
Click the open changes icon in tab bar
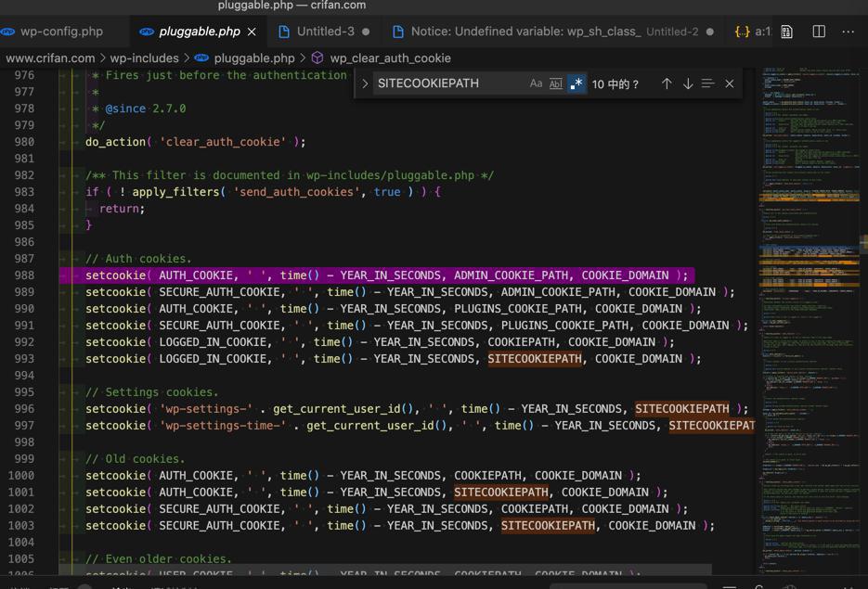[786, 32]
